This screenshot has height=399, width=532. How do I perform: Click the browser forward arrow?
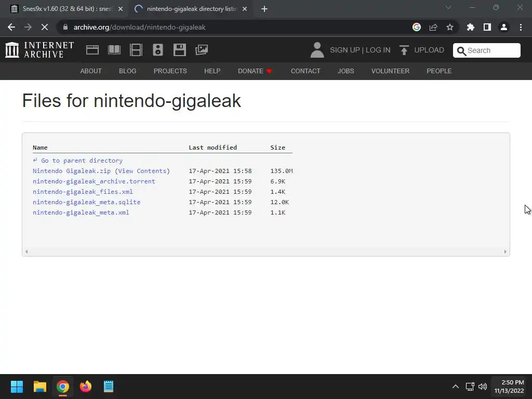click(x=28, y=27)
